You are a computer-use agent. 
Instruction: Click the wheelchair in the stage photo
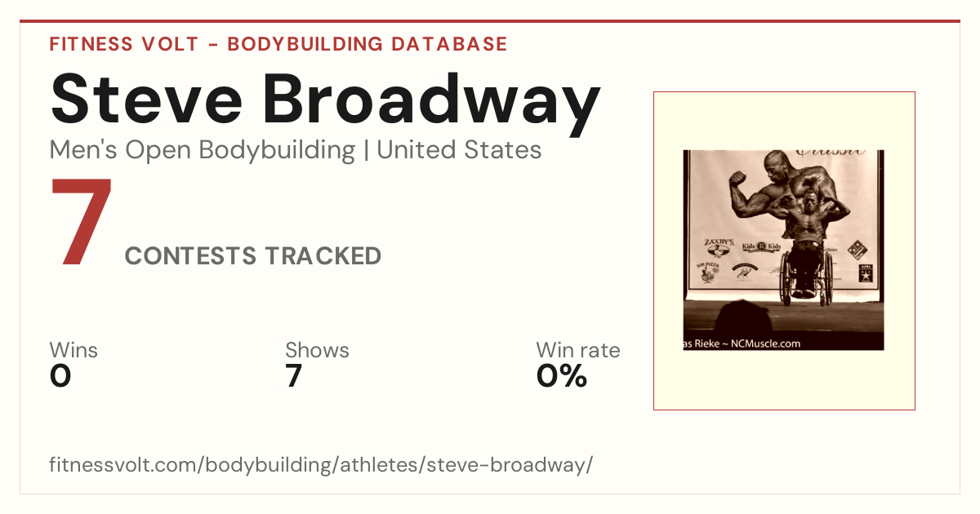tap(805, 277)
